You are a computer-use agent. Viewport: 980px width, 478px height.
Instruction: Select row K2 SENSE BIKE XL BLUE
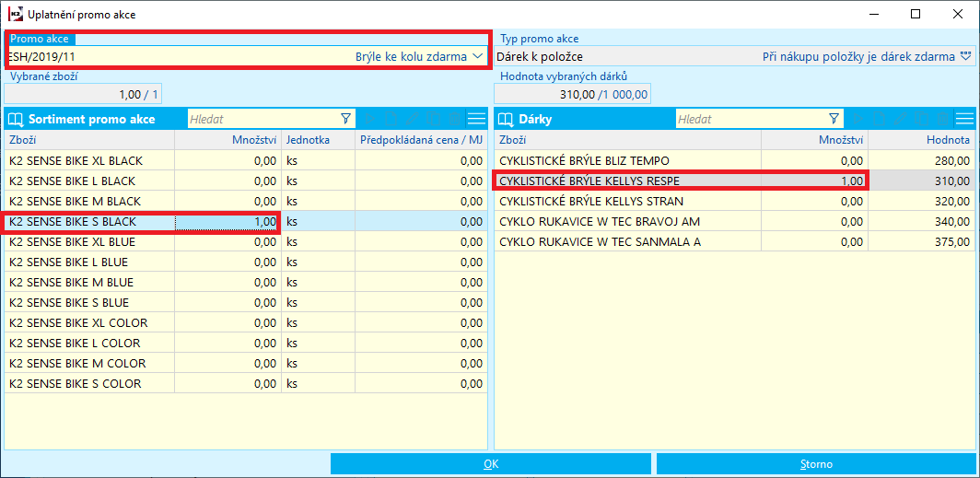tap(246, 241)
